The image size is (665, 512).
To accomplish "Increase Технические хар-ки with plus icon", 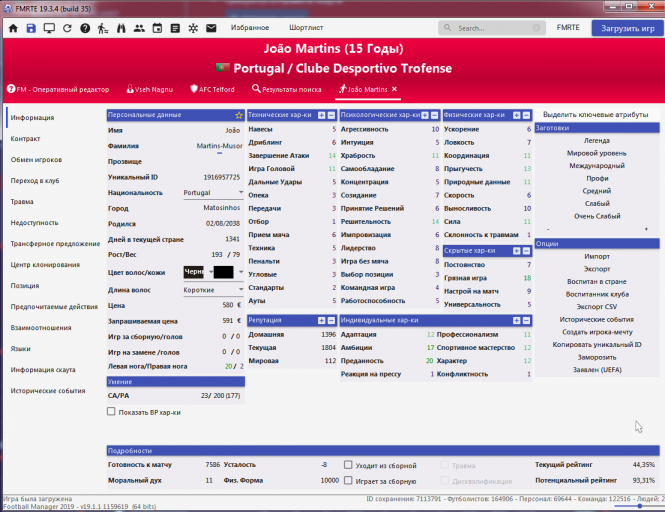I will [x=322, y=115].
